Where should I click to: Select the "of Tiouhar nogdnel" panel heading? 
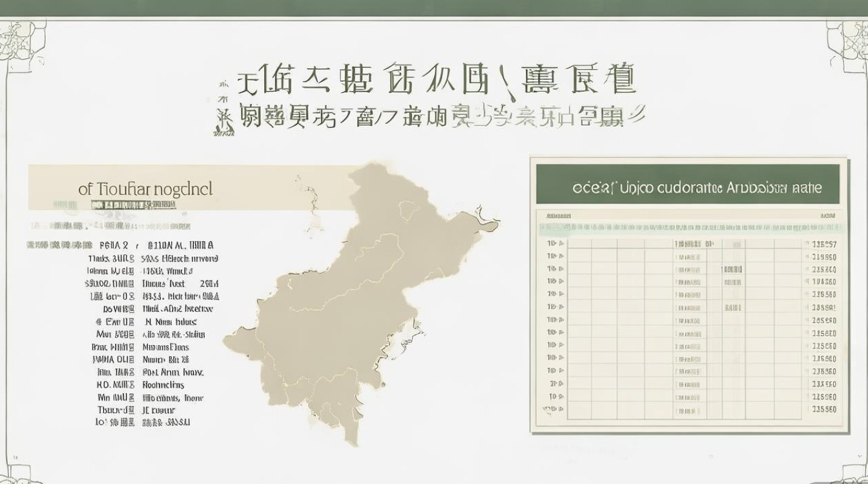coord(145,189)
